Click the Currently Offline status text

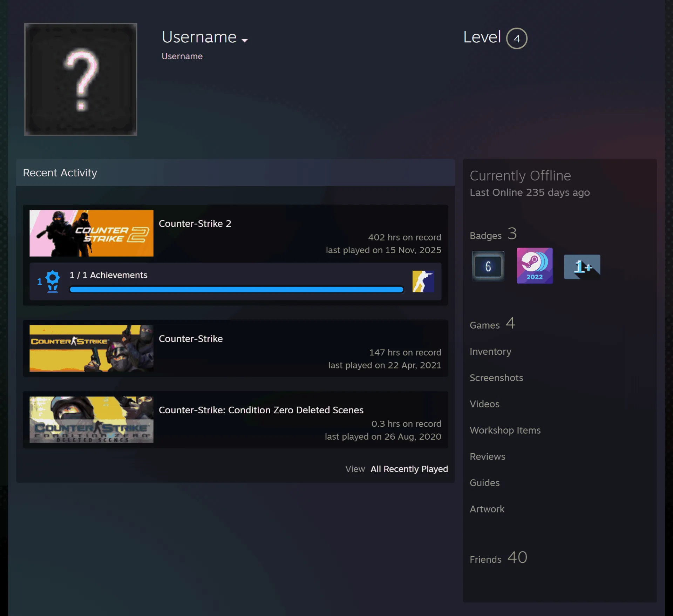[x=520, y=176]
